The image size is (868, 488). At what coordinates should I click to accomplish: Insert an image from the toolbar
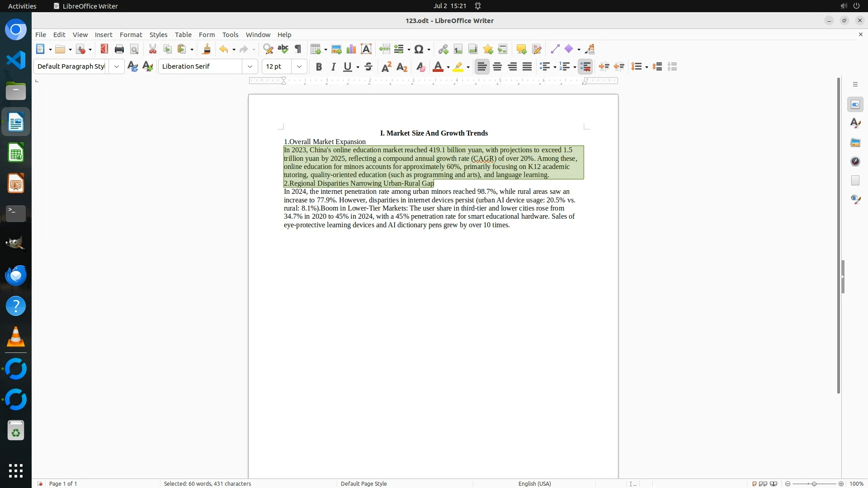(336, 49)
